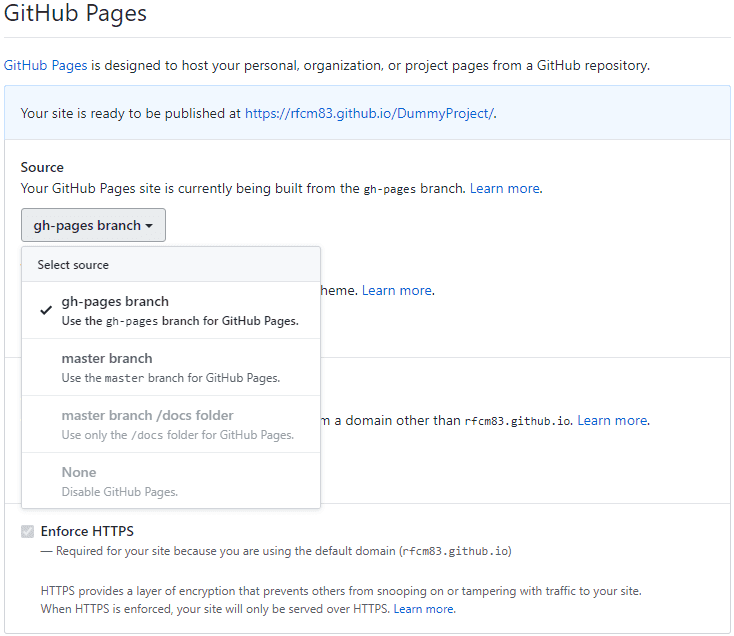
Task: Click Learn more about HTTPS enforcement
Action: coord(424,609)
